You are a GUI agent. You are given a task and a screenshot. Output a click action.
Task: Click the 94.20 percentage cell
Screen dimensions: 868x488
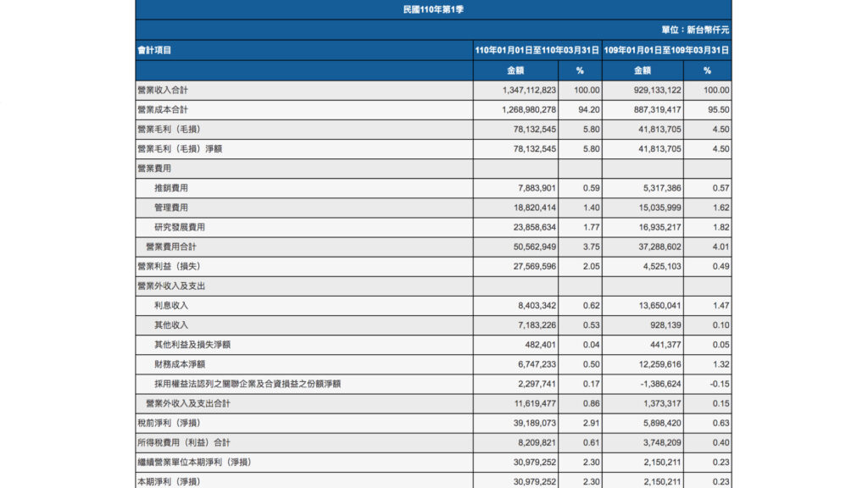tap(589, 109)
